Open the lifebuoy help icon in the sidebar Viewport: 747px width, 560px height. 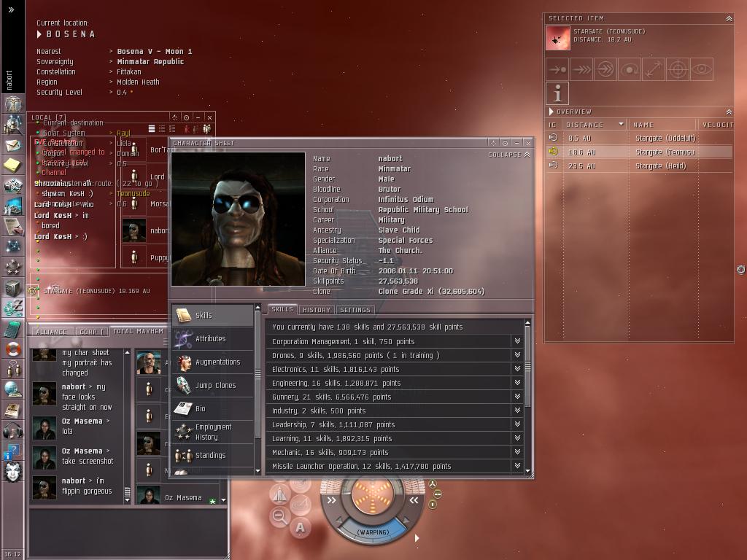pos(13,349)
